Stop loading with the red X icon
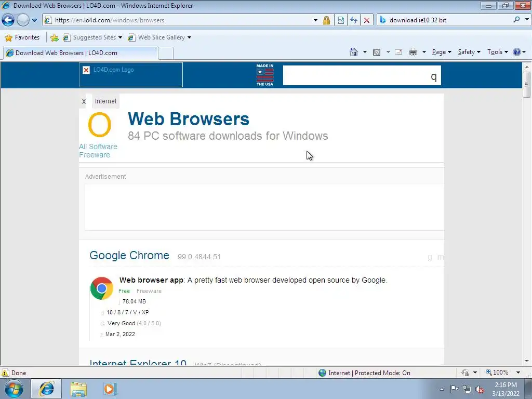 (x=367, y=20)
